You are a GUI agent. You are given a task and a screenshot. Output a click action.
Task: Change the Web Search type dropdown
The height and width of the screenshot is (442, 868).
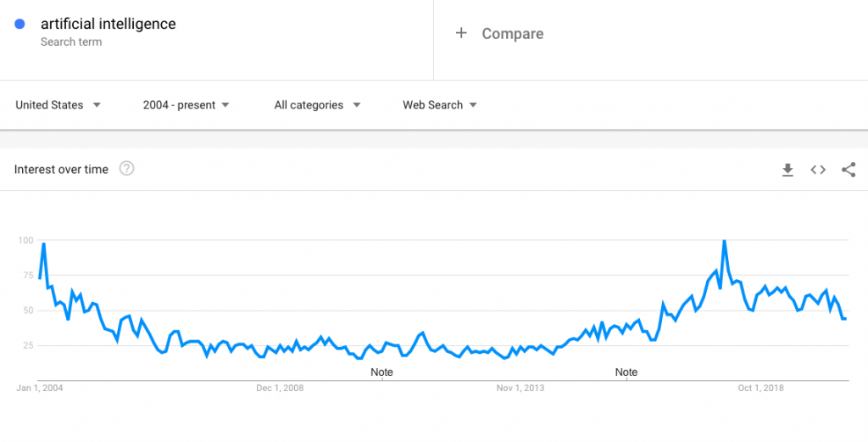point(440,104)
